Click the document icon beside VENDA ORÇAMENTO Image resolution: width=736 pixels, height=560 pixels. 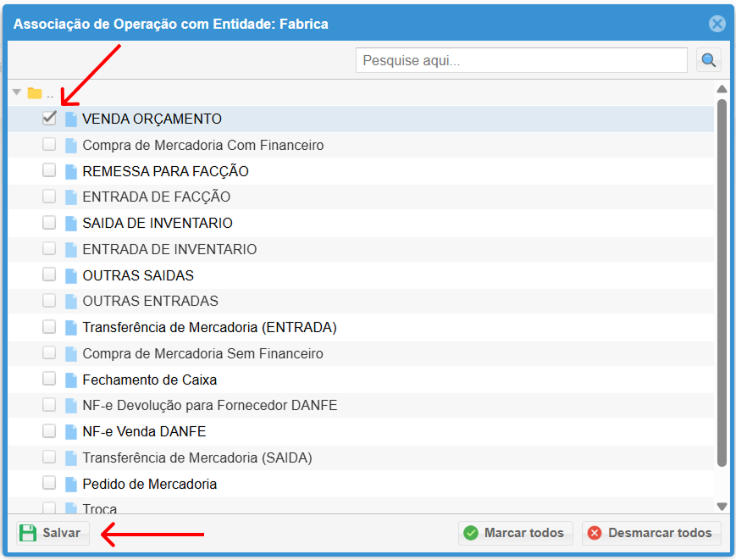[x=71, y=119]
